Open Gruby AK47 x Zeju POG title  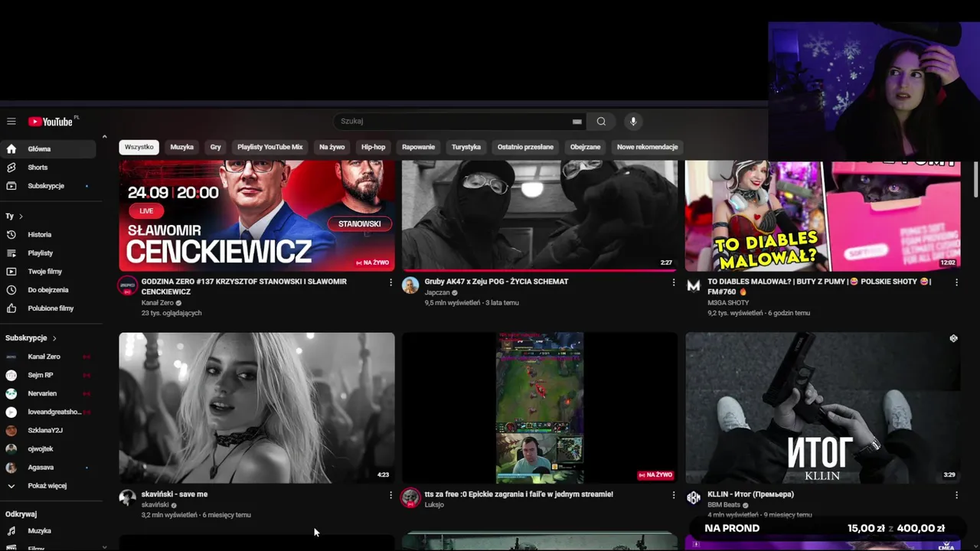click(x=497, y=282)
